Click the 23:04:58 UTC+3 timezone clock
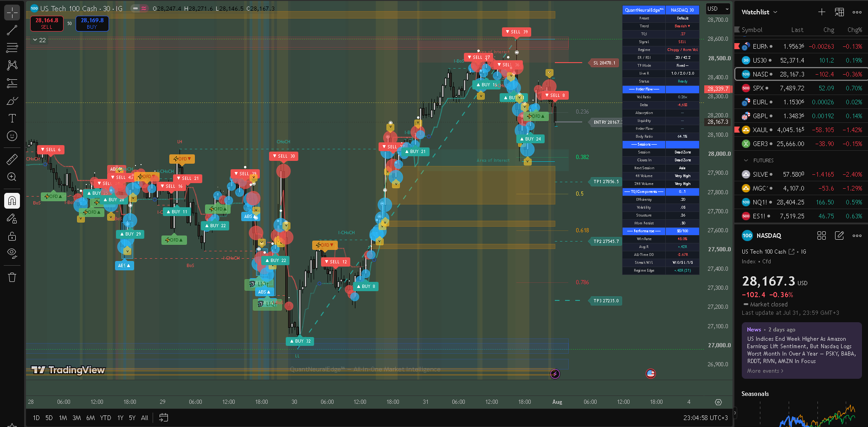 (705, 418)
